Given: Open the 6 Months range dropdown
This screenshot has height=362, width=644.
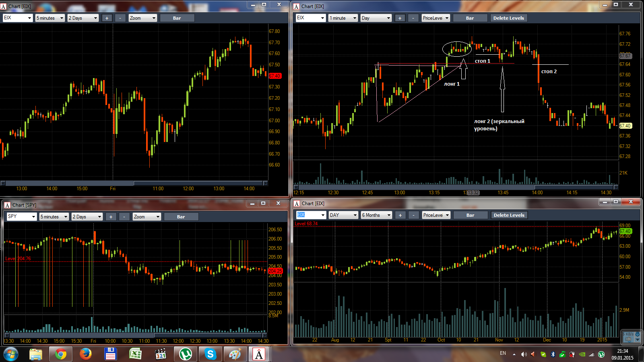Looking at the screenshot, I should click(x=376, y=215).
